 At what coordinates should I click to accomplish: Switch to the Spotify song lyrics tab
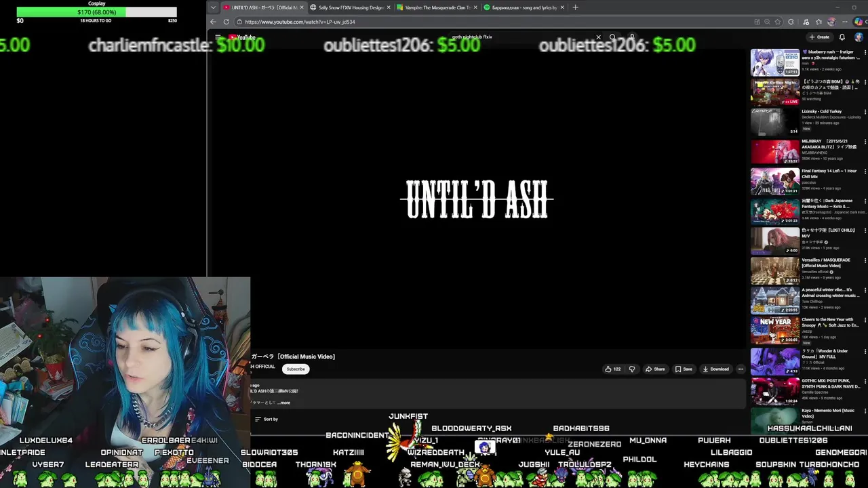524,7
